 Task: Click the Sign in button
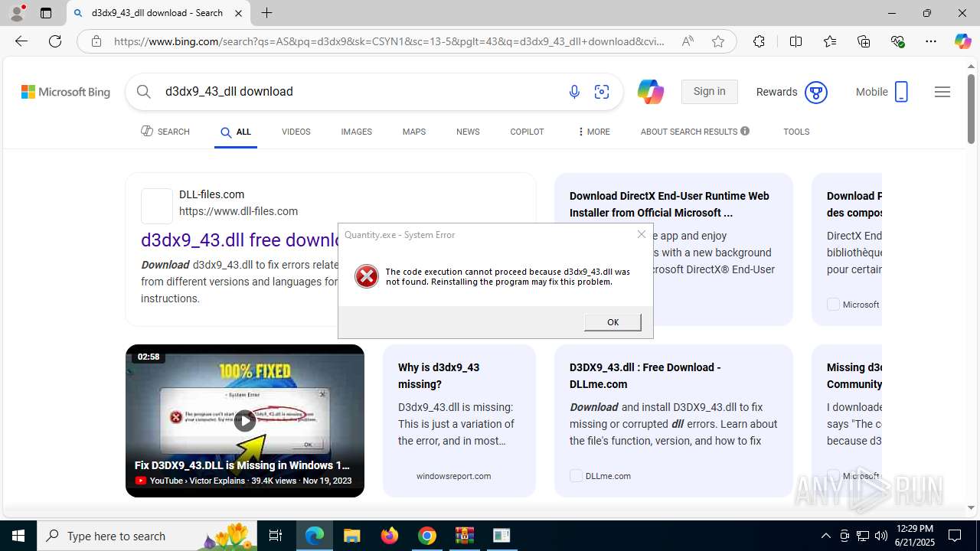click(709, 92)
